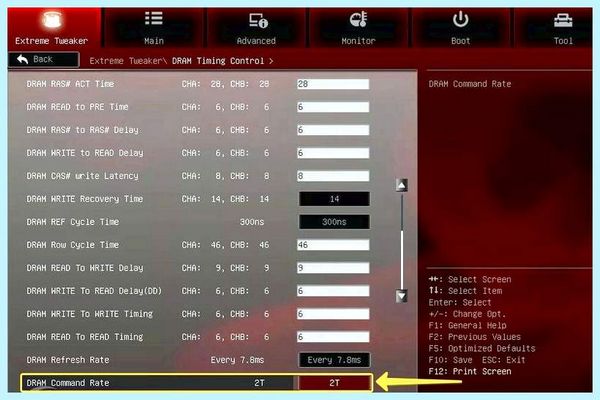Click the DRAM READ To WRITE Delay field

(333, 268)
